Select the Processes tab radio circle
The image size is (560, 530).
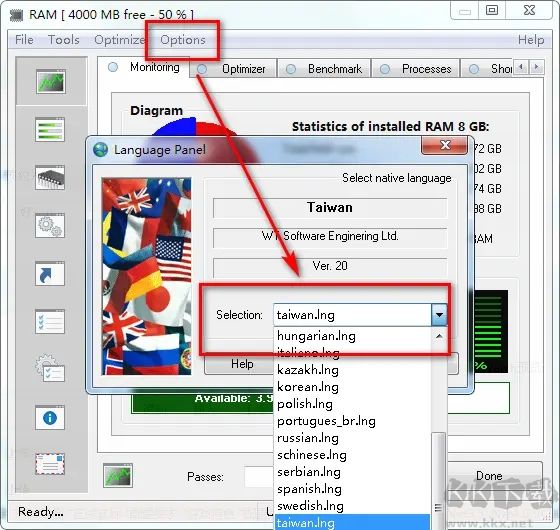coord(385,69)
